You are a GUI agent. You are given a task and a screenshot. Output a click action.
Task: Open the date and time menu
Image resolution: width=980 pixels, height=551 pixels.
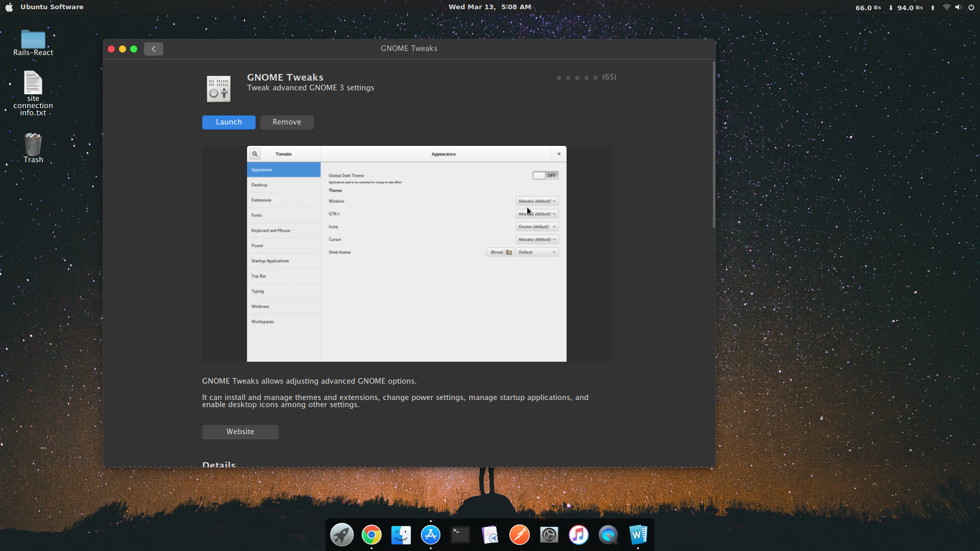coord(489,7)
